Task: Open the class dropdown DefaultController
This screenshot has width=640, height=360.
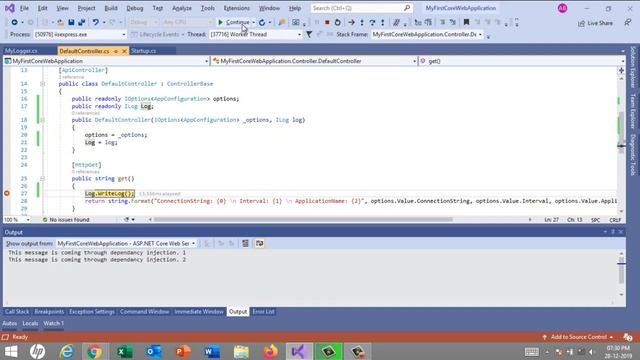Action: pyautogui.click(x=314, y=61)
